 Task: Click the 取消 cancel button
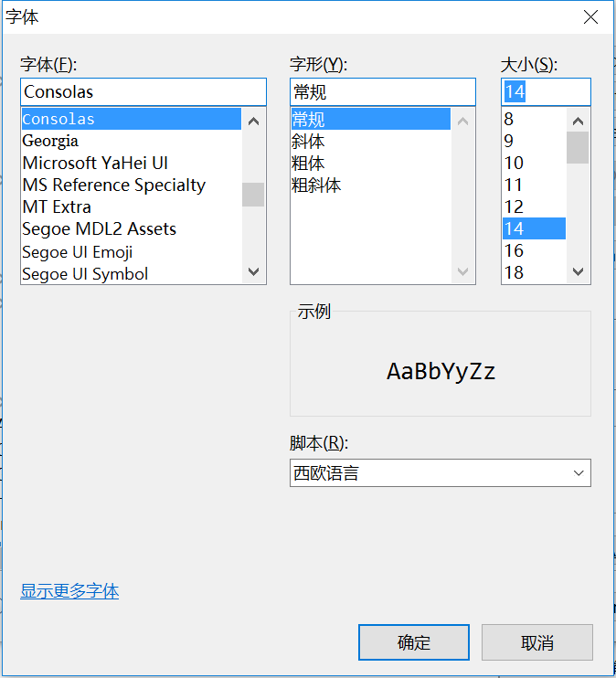click(537, 642)
